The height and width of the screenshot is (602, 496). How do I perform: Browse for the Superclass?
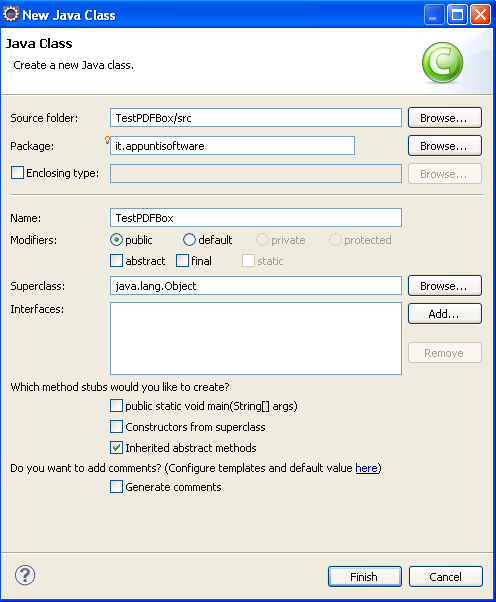445,286
